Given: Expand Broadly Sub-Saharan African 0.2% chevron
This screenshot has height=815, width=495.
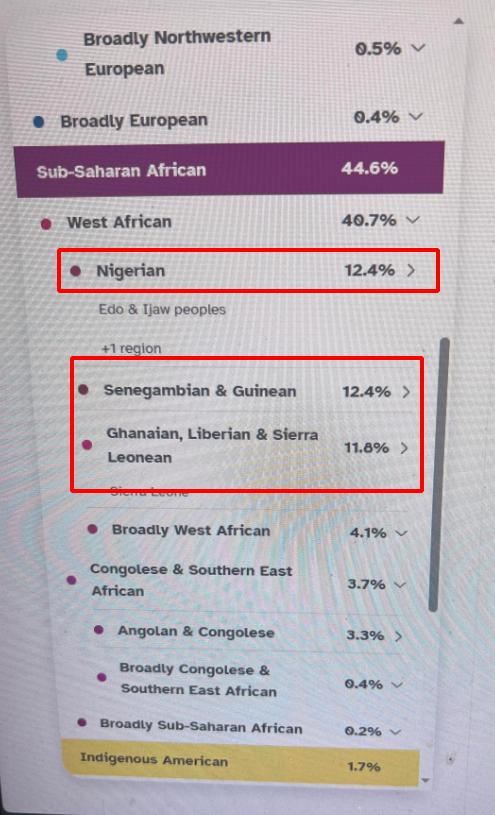Looking at the screenshot, I should pos(396,732).
